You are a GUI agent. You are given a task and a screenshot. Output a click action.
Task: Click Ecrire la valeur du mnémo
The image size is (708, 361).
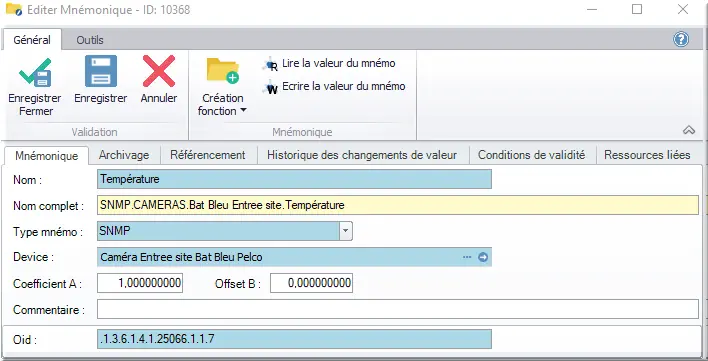[x=344, y=86]
